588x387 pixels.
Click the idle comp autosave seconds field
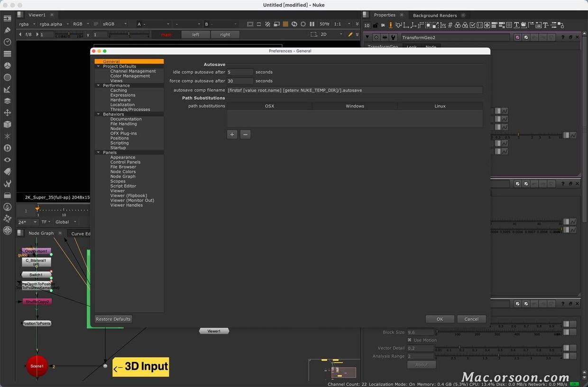pyautogui.click(x=240, y=72)
